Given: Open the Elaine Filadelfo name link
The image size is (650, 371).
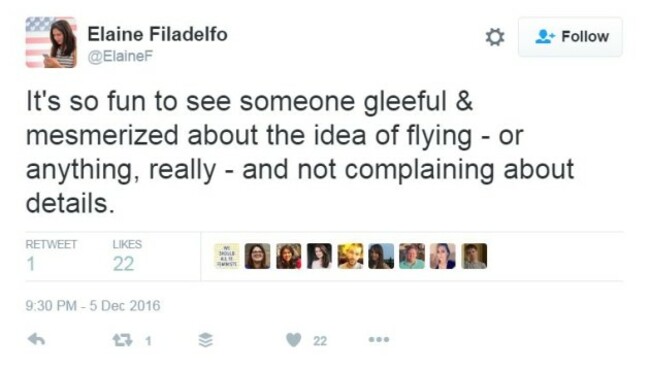Looking at the screenshot, I should 158,34.
